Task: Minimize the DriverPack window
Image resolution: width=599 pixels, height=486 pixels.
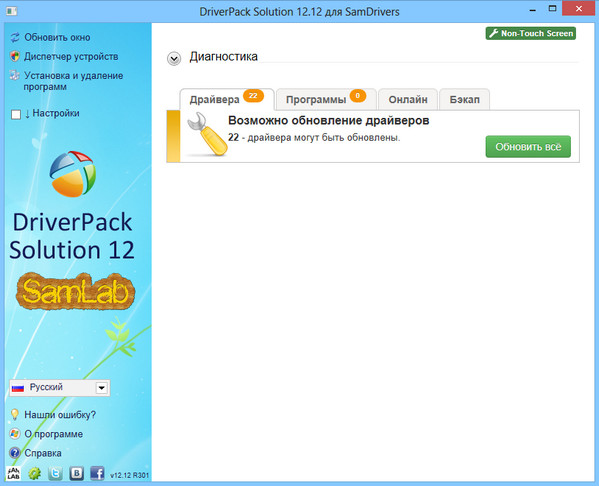Action: pos(533,10)
